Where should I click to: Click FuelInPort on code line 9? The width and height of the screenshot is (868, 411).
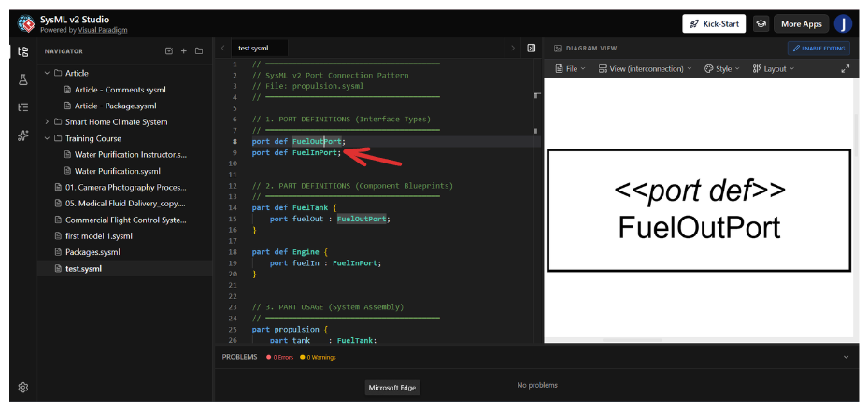(x=315, y=152)
